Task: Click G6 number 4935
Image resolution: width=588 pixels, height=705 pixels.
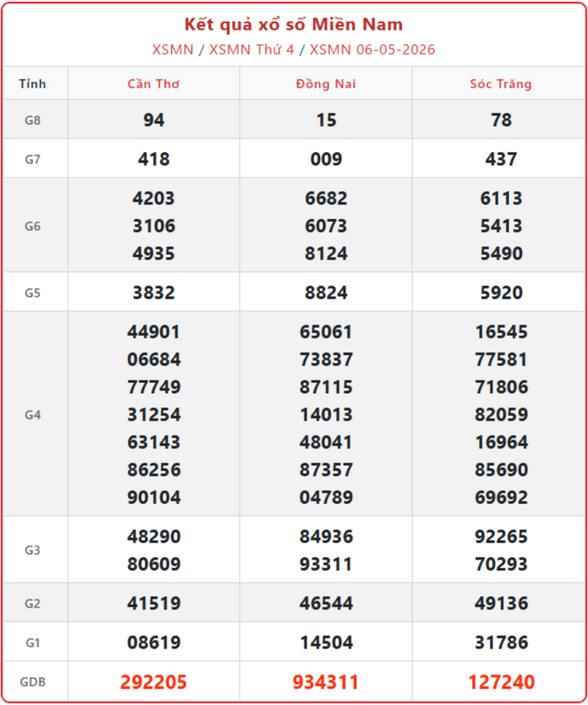Action: [x=154, y=253]
